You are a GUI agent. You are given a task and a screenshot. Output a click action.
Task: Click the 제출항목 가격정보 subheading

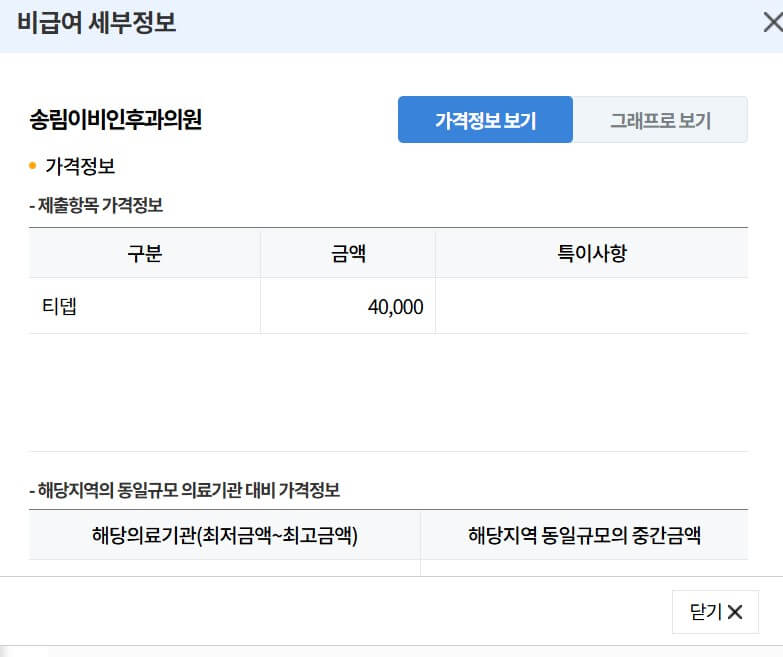click(x=96, y=205)
